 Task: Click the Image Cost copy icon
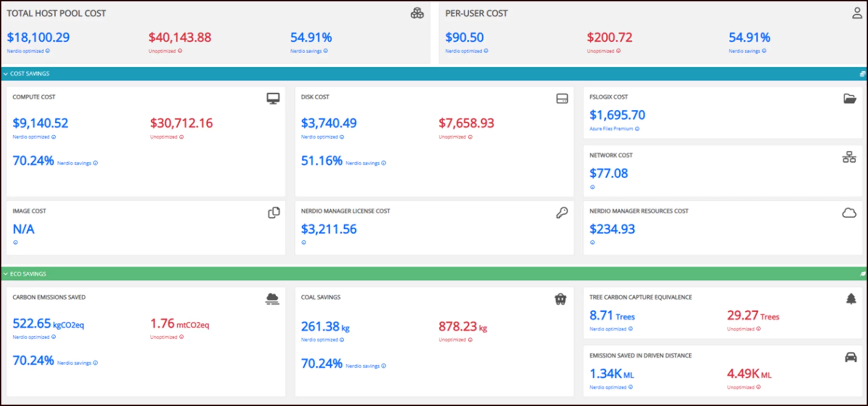(x=273, y=213)
